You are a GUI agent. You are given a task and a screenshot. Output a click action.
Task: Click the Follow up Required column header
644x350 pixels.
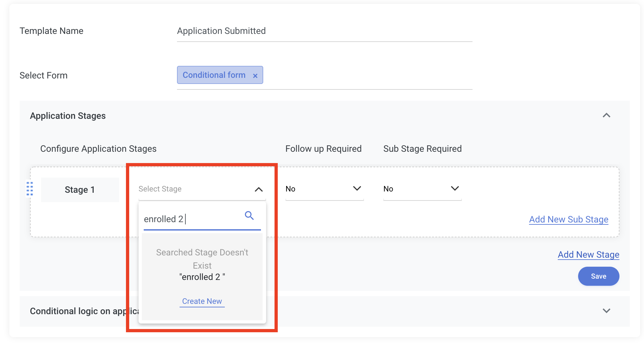tap(323, 149)
